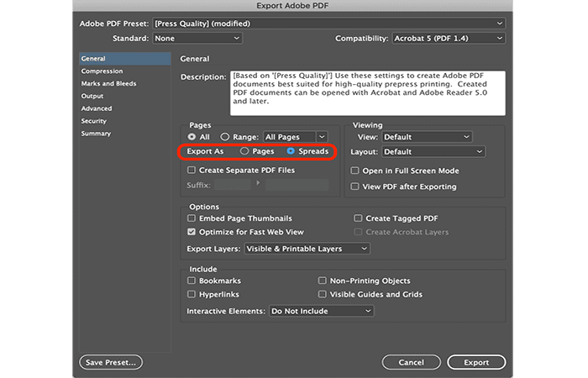Open the page Range dropdown arrow
Image resolution: width=588 pixels, height=378 pixels.
pyautogui.click(x=322, y=137)
